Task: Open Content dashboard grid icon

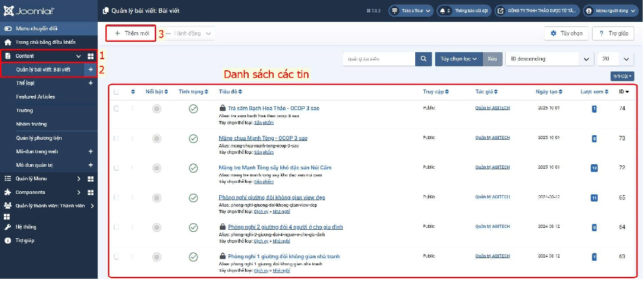Action: click(x=91, y=56)
